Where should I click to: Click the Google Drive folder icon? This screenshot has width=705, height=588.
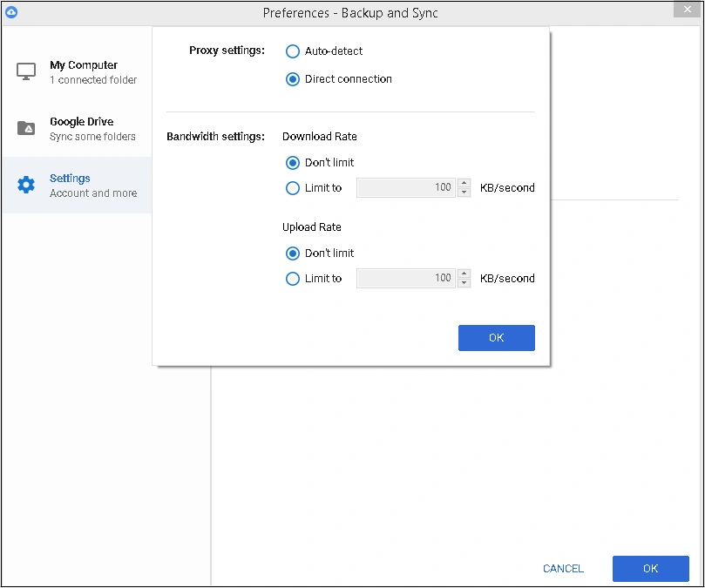pos(26,127)
